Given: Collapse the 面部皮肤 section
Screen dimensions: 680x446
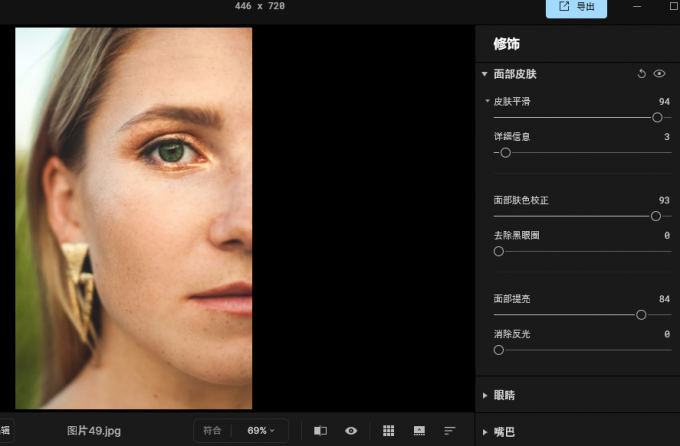Looking at the screenshot, I should [485, 74].
